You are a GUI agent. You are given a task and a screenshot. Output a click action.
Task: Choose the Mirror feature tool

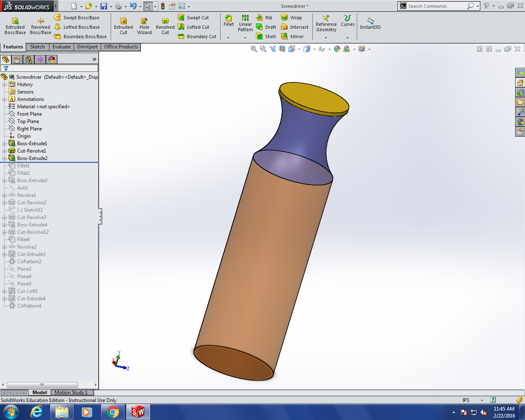292,37
